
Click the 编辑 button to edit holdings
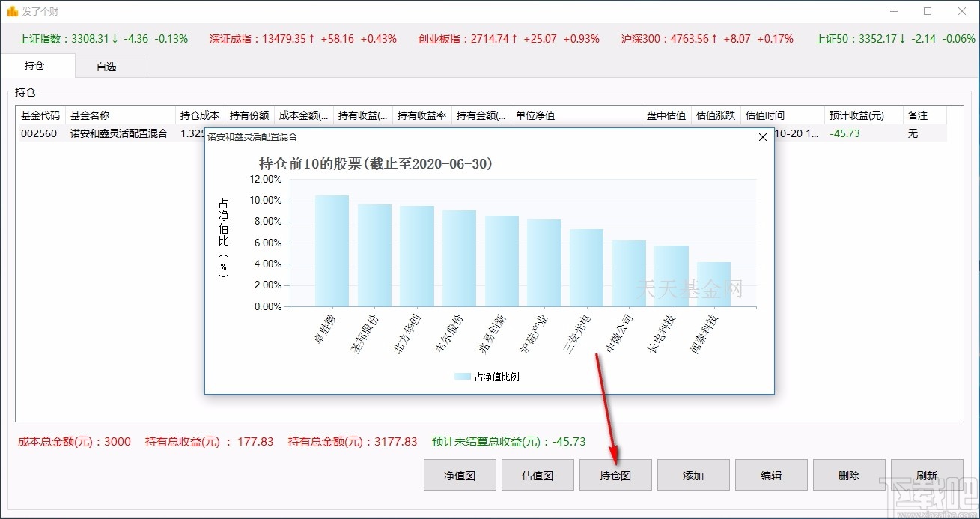click(770, 474)
